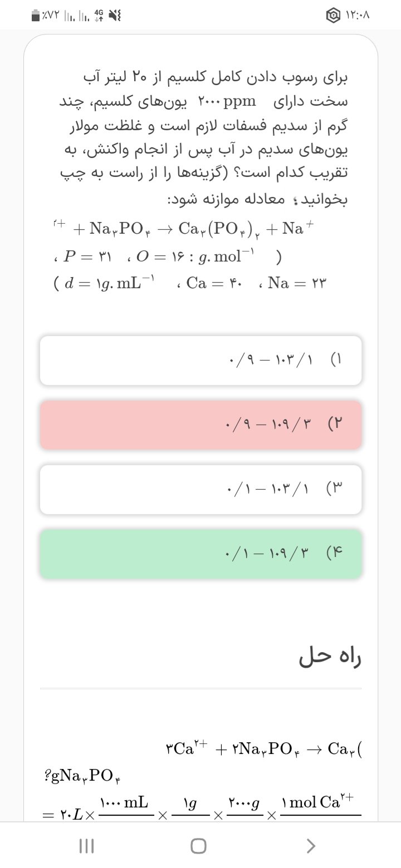Select red answer option ۲ (۰/۹ – ۱۰۹/۳)
The height and width of the screenshot is (868, 401).
[200, 425]
